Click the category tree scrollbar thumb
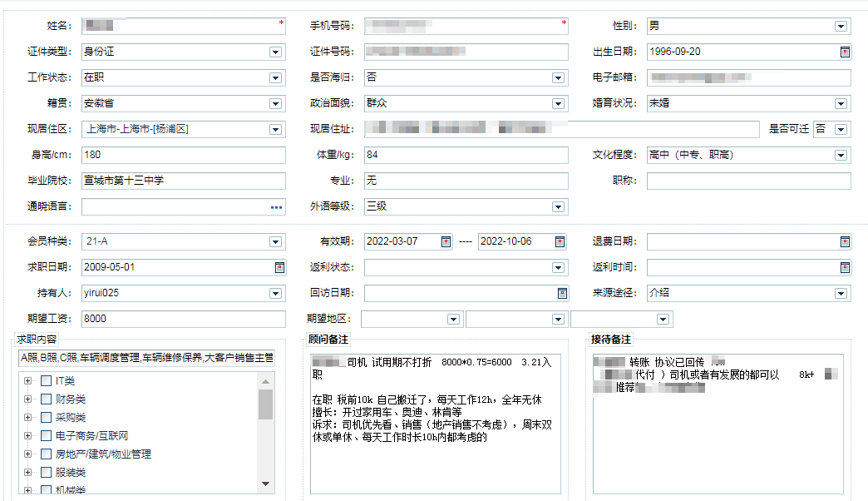Screen dimensions: 868x501 click(x=266, y=404)
